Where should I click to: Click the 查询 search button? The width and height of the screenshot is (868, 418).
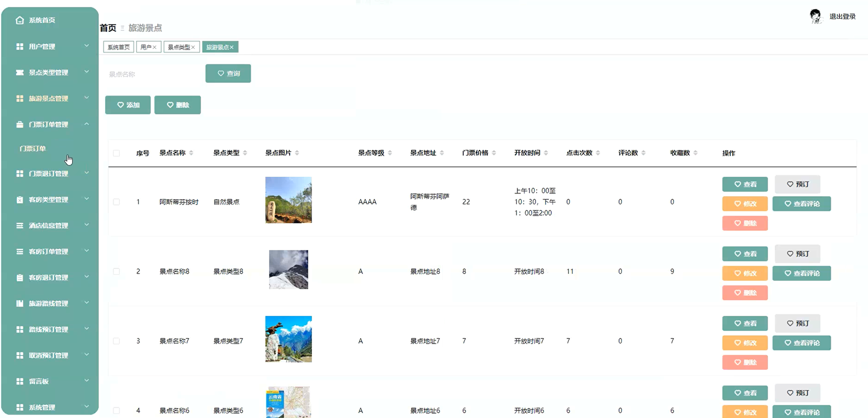click(228, 73)
